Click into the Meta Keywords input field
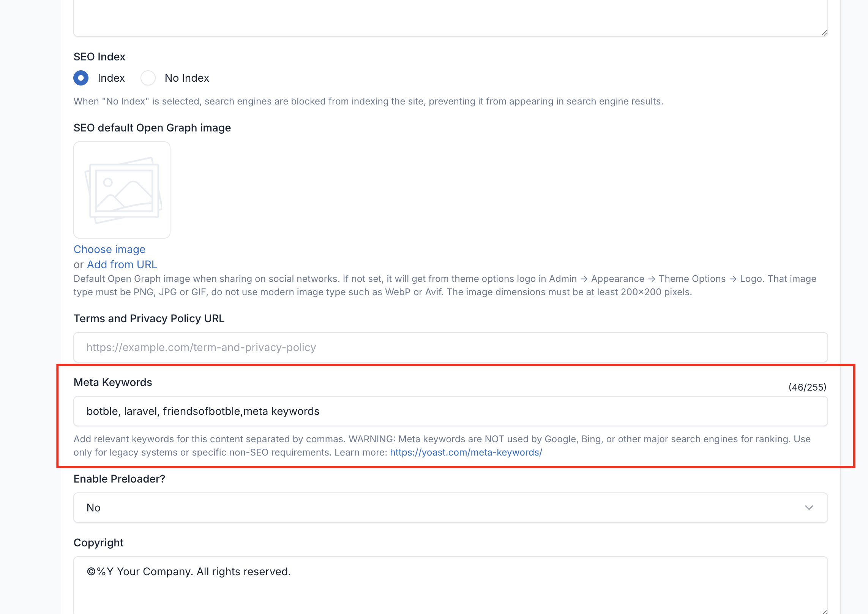868x614 pixels. (450, 411)
